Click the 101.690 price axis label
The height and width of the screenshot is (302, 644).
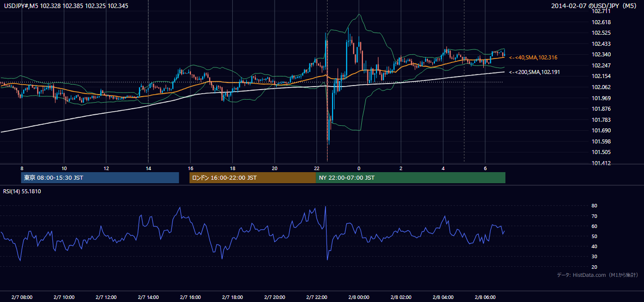click(601, 130)
